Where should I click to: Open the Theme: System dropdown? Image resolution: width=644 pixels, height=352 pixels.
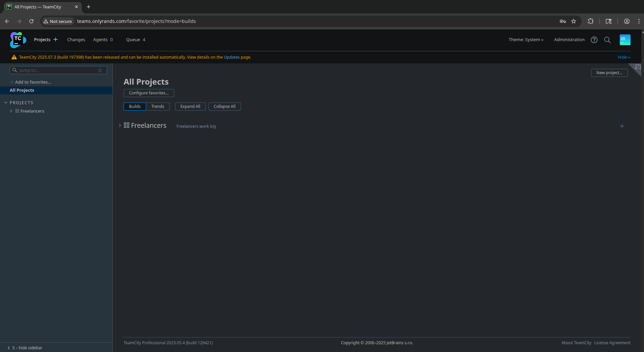tap(526, 40)
